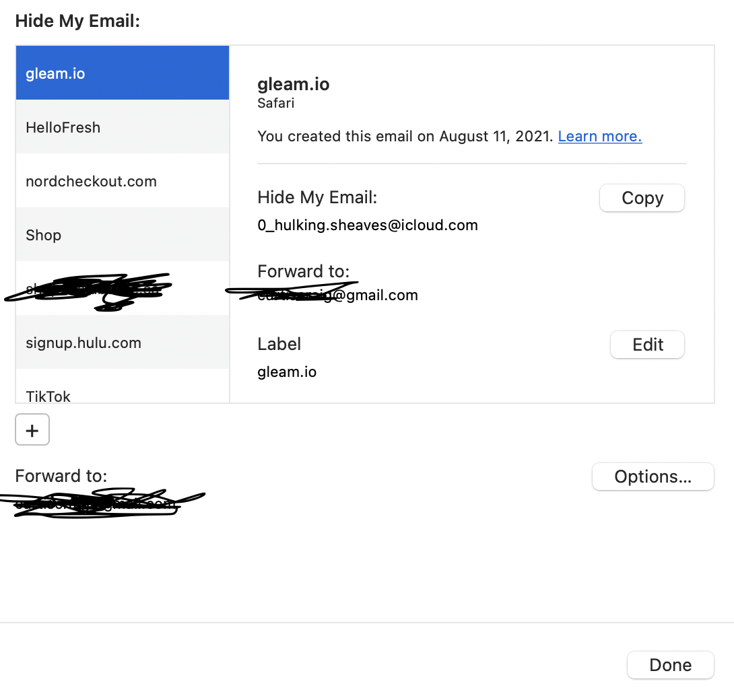The image size is (734, 700).
Task: Select signup.hulu.com from the list
Action: pos(123,342)
